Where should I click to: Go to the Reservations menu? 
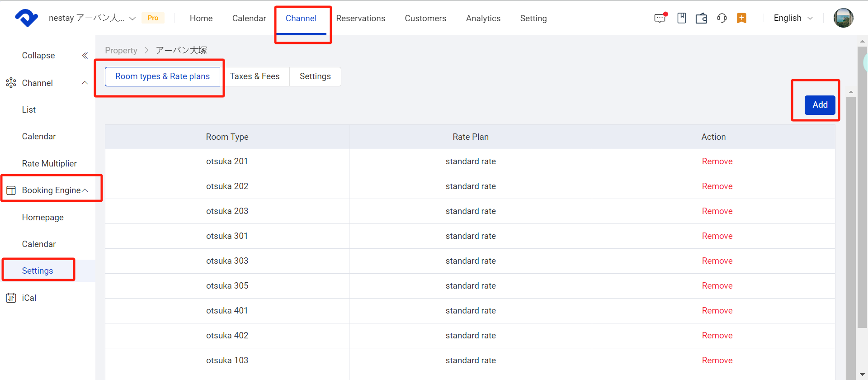tap(360, 19)
